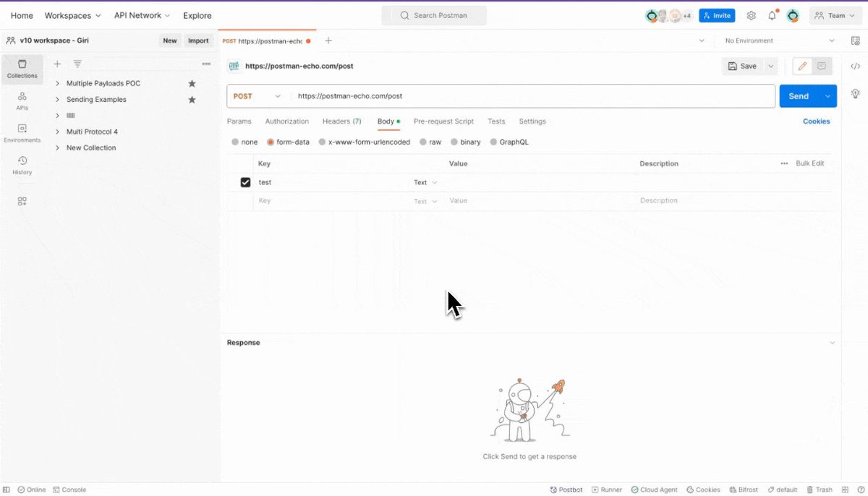Image resolution: width=868 pixels, height=496 pixels.
Task: Open the Settings request tab
Action: 532,121
